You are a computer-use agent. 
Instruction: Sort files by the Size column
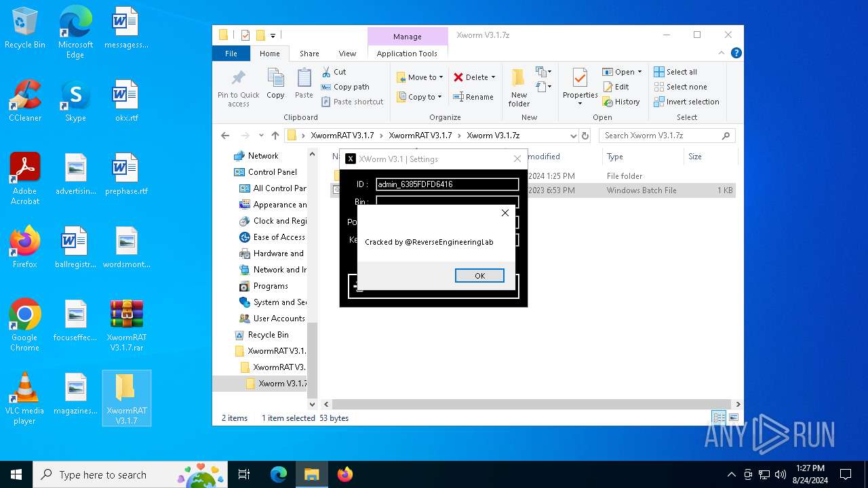click(x=695, y=157)
